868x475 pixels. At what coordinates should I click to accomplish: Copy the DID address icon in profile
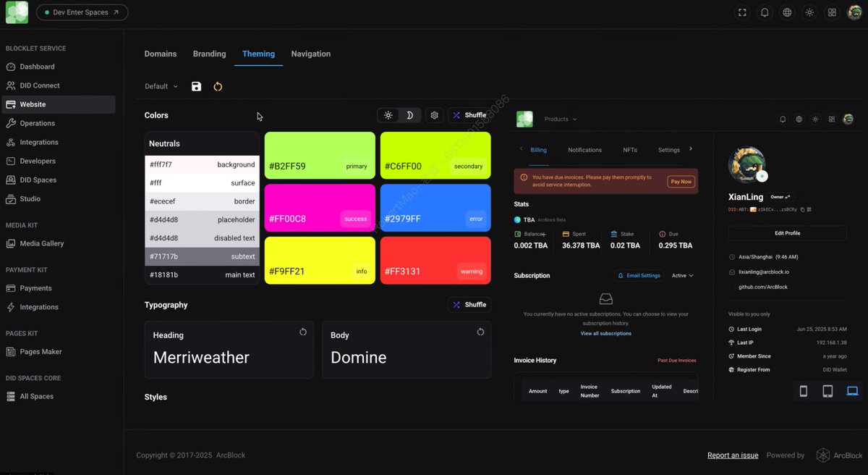tap(803, 209)
